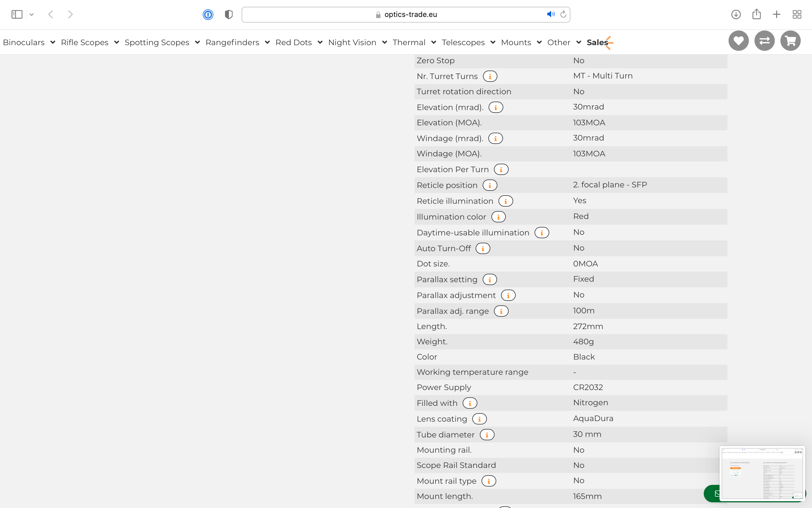Open the Other category link
The image size is (812, 508).
tap(559, 42)
